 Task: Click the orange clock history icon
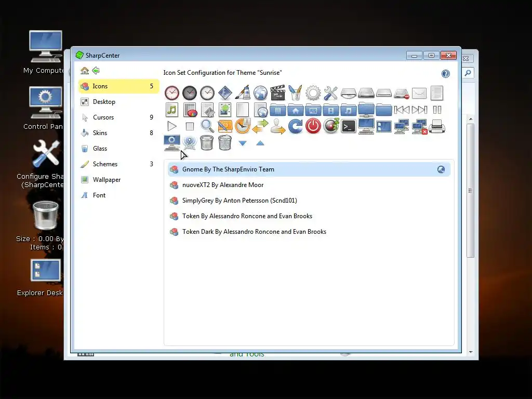coord(243,126)
